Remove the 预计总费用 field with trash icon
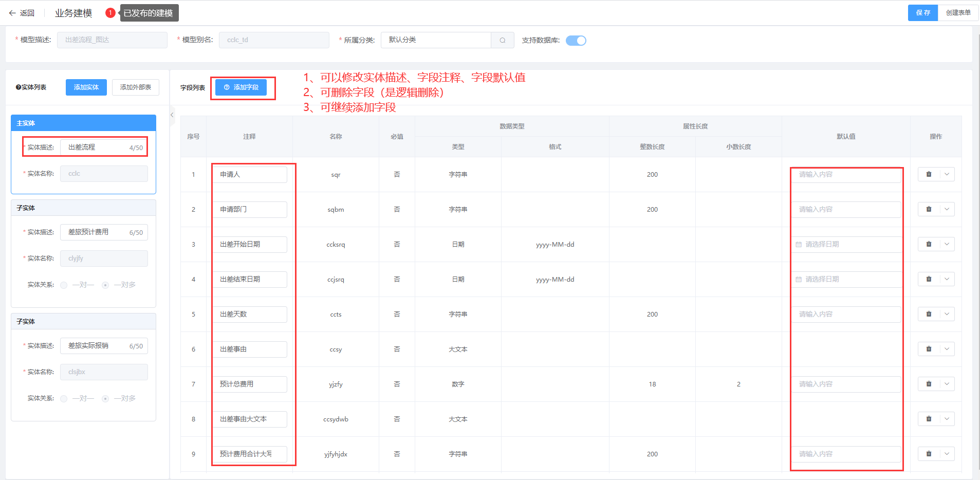 click(929, 384)
